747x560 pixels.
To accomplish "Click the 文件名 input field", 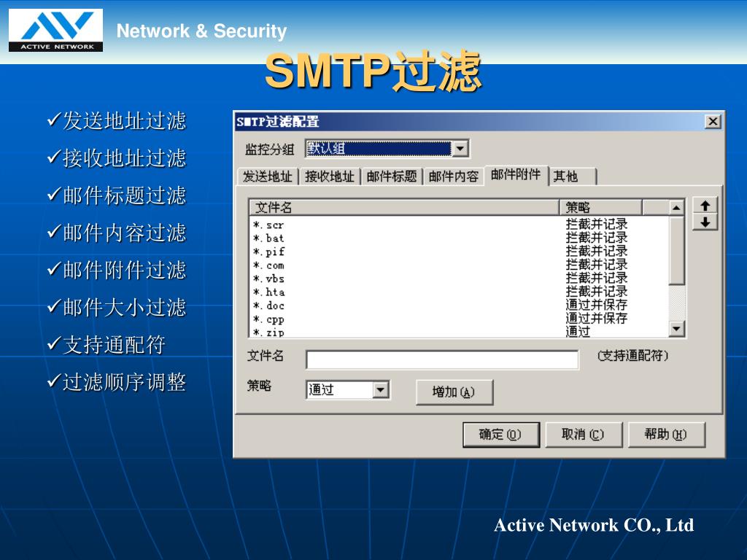I will pyautogui.click(x=442, y=359).
